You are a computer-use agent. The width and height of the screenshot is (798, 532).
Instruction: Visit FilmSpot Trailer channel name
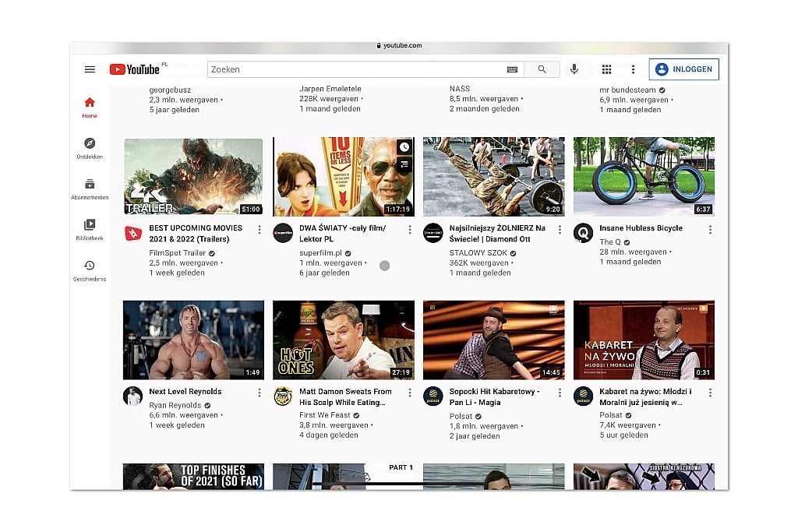click(177, 253)
